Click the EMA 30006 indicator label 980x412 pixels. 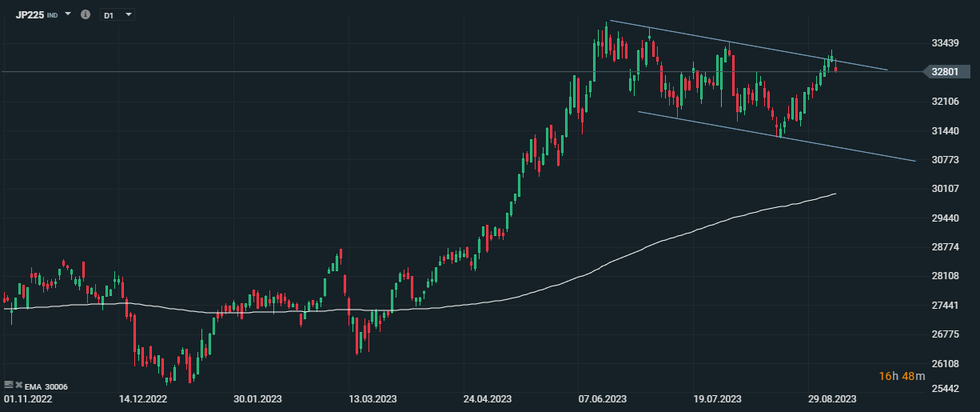[46, 386]
